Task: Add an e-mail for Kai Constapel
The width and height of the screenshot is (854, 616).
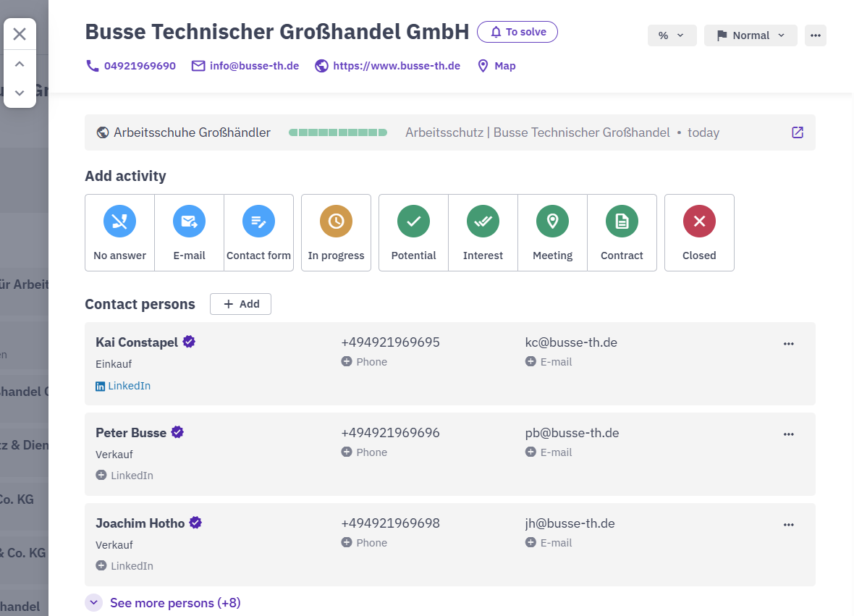Action: 549,362
